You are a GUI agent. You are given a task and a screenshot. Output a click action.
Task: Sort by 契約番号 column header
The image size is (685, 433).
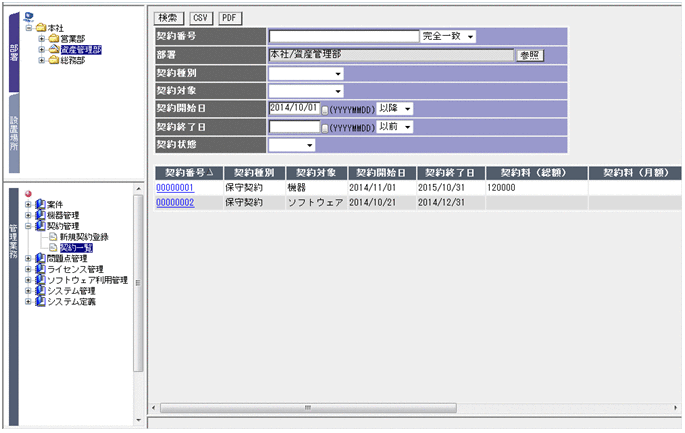click(189, 173)
